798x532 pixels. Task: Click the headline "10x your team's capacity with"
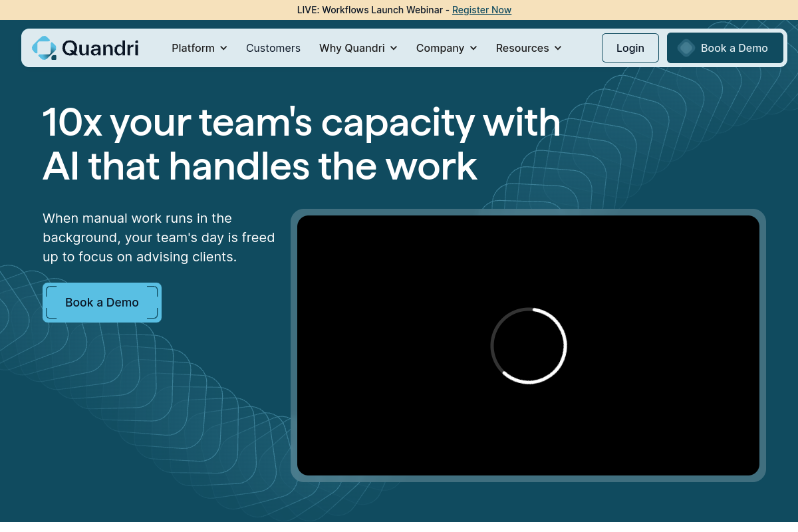click(x=302, y=122)
